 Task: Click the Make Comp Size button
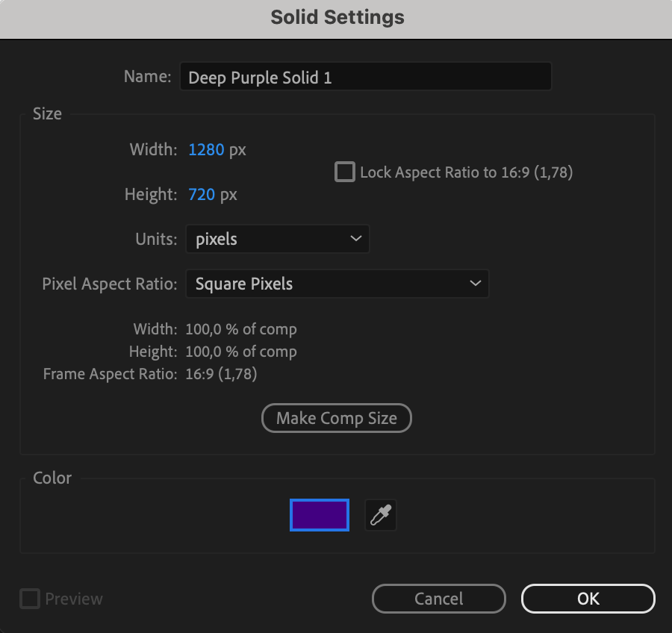(337, 418)
